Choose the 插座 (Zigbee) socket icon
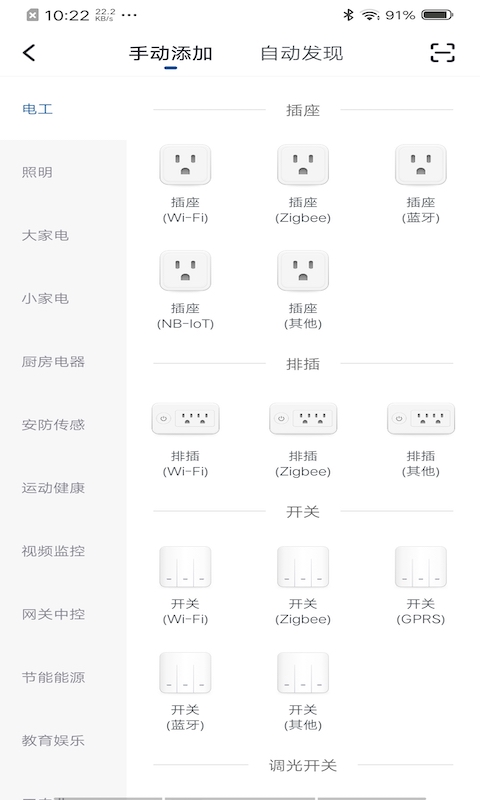The height and width of the screenshot is (800, 480). 303,165
